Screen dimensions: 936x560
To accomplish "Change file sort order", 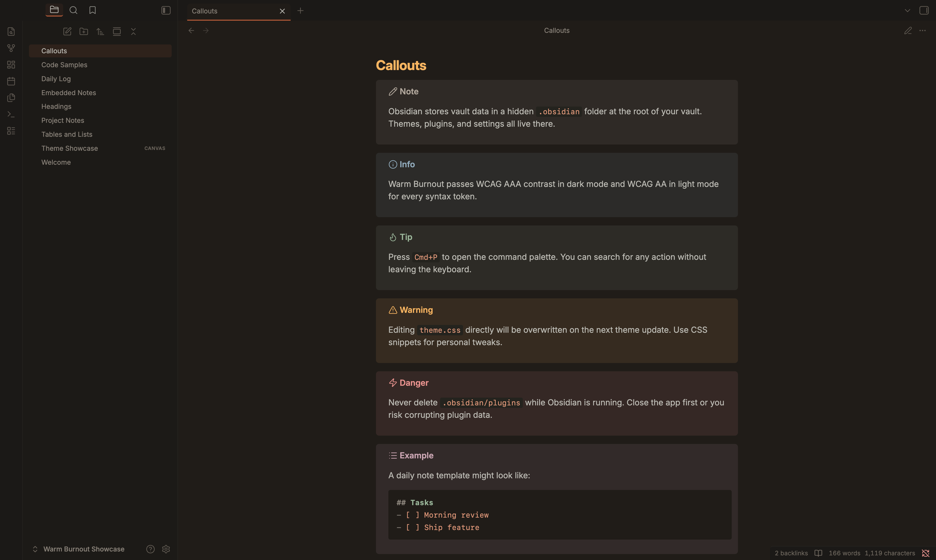I will tap(100, 31).
